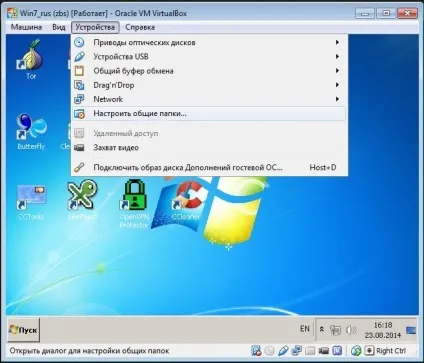Open the Устройства menu
The width and height of the screenshot is (424, 363).
tap(95, 27)
